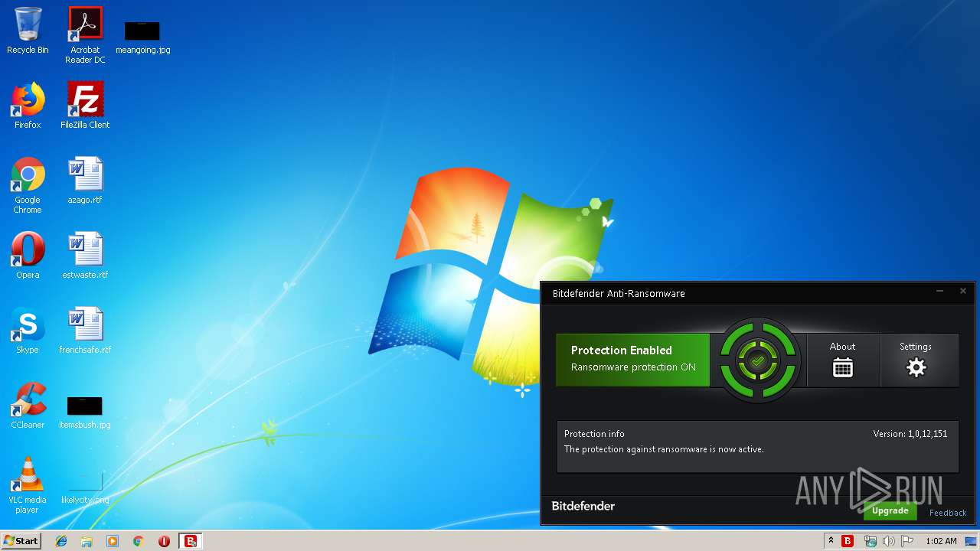Click the Show desktop button

(971, 541)
